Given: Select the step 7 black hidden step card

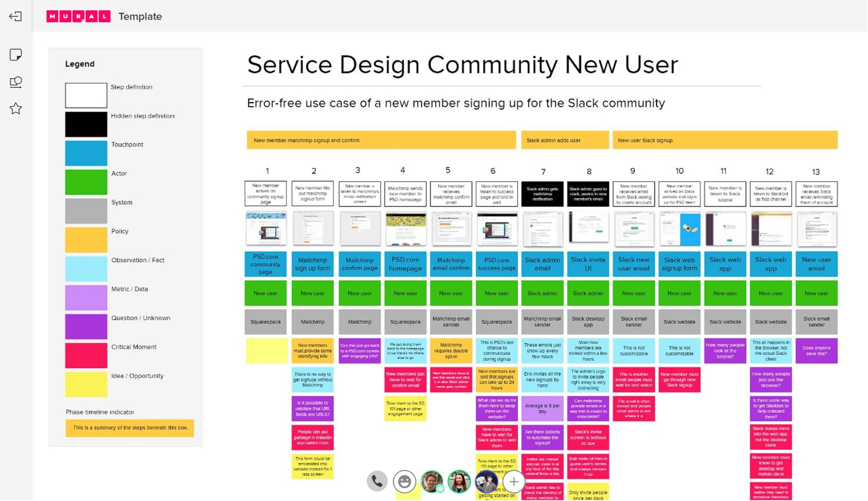Looking at the screenshot, I should [x=543, y=194].
